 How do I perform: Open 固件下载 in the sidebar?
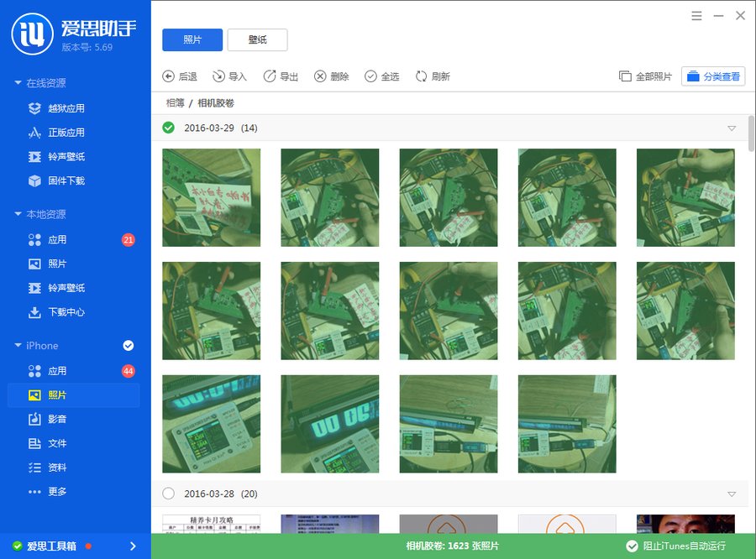57,180
